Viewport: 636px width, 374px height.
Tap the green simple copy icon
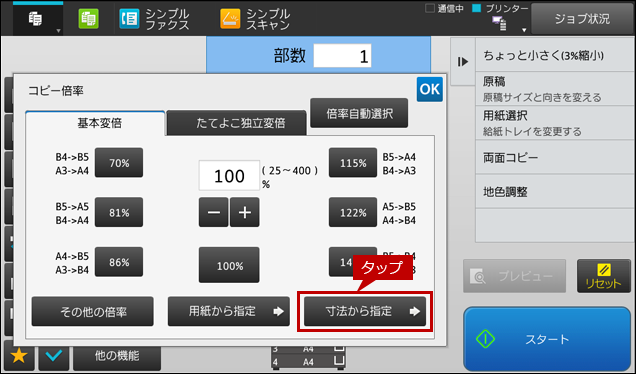click(88, 19)
